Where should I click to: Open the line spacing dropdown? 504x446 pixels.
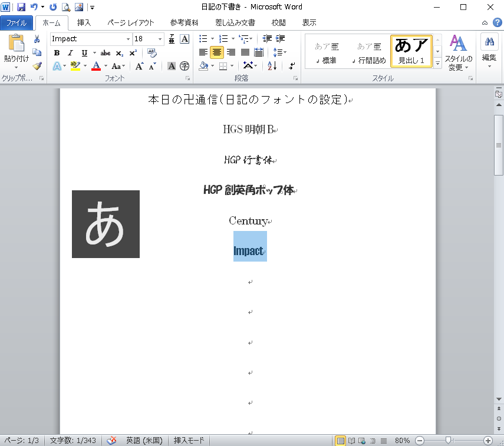pos(280,52)
